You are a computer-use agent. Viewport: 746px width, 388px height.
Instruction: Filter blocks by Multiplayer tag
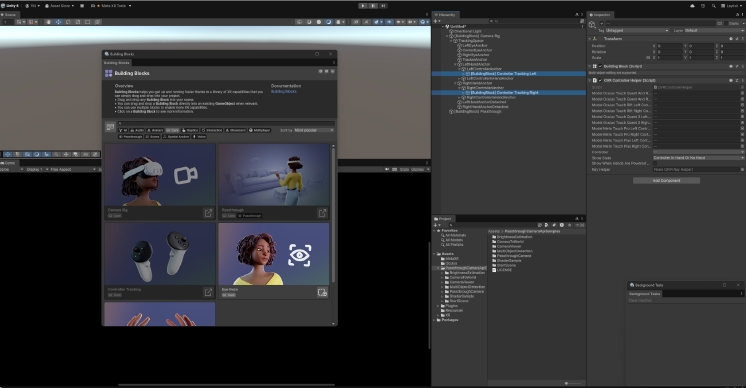pyautogui.click(x=260, y=130)
